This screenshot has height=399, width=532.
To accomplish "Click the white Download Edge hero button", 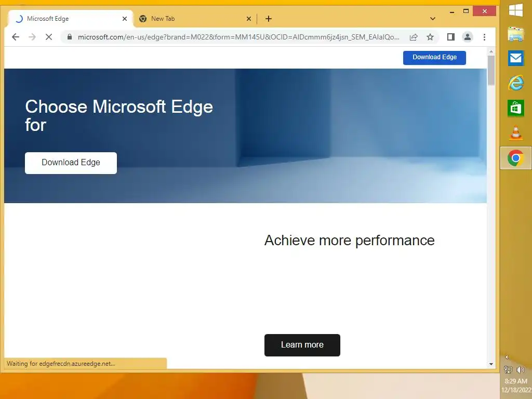I will (71, 163).
